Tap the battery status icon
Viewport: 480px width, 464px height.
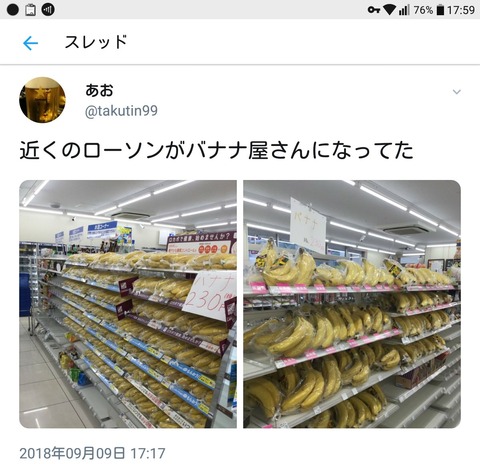click(x=440, y=10)
